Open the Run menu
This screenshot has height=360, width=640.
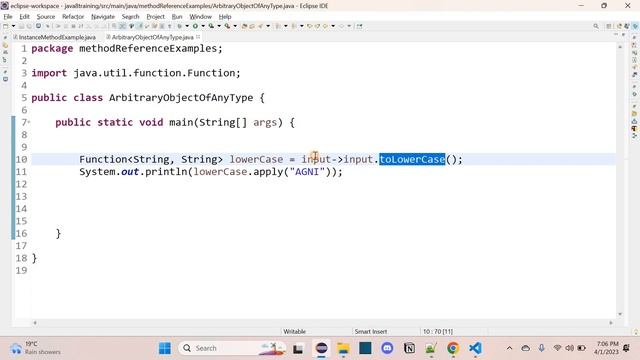pos(177,17)
